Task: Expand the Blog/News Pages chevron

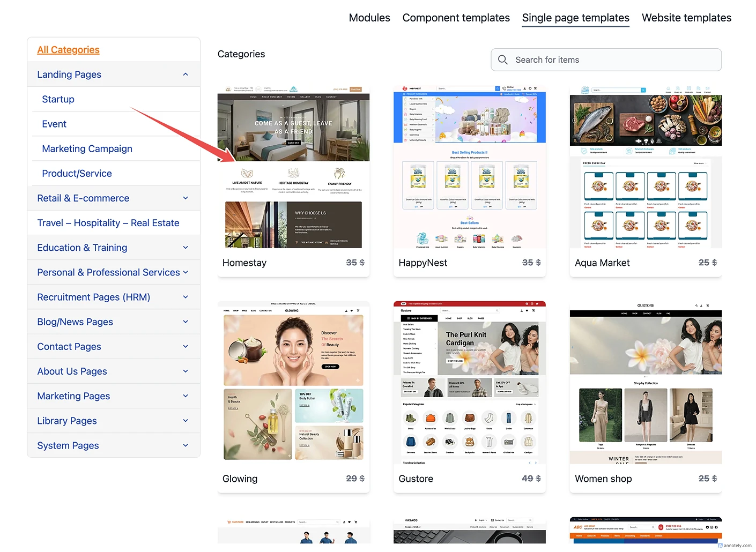Action: tap(186, 322)
